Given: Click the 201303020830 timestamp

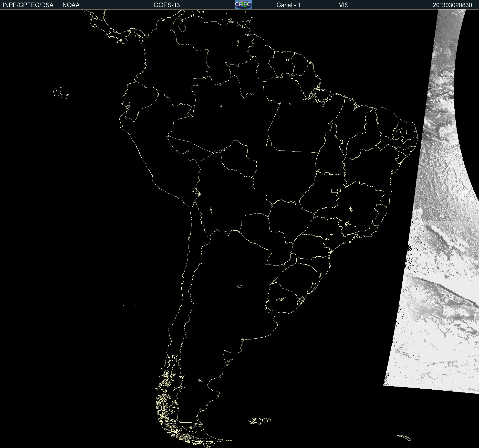Looking at the screenshot, I should [x=452, y=5].
